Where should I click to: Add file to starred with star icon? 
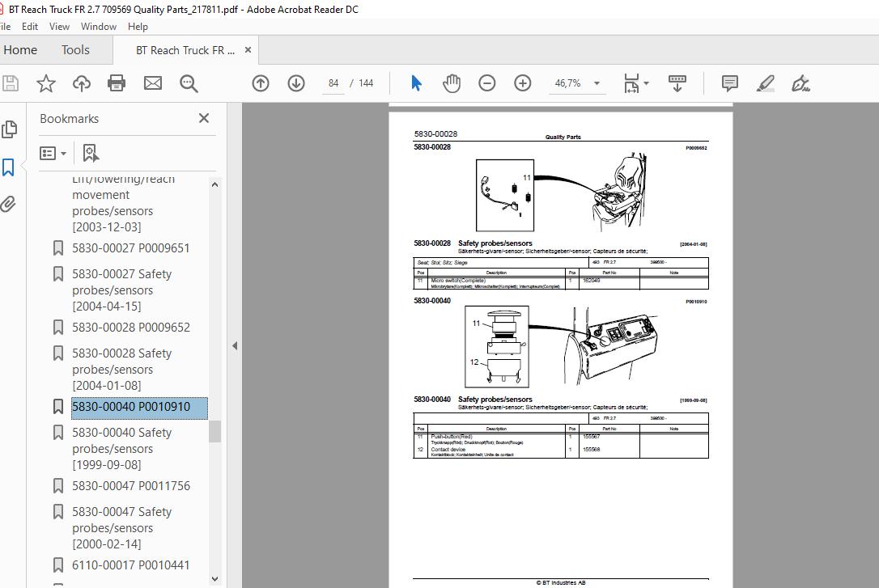point(46,83)
